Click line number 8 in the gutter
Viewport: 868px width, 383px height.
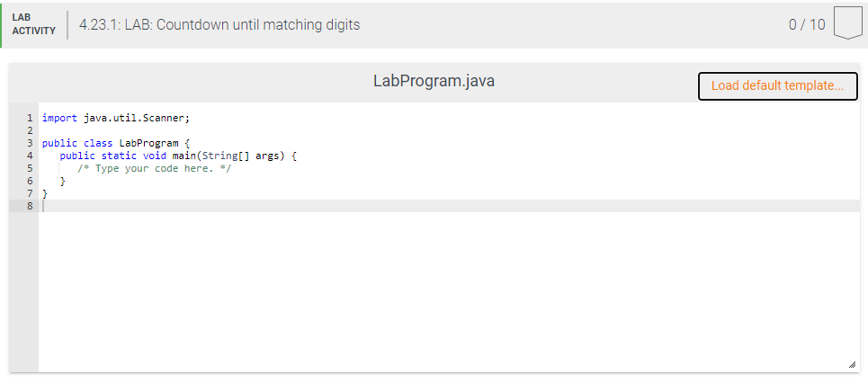30,206
